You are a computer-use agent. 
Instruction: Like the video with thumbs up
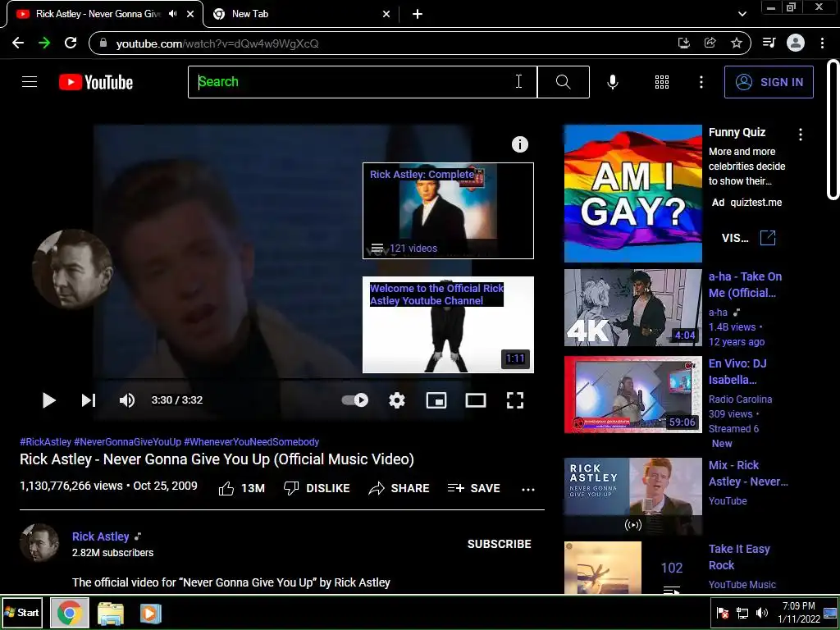[x=242, y=489]
